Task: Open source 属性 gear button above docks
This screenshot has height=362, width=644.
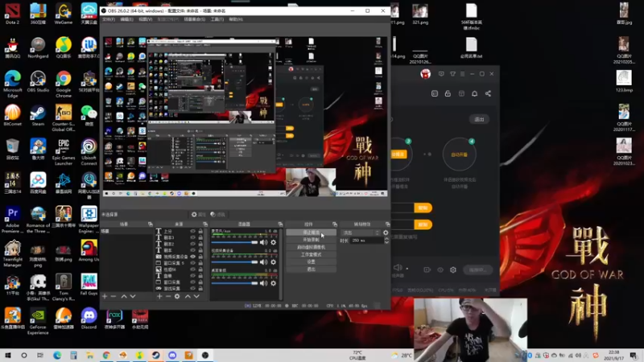Action: (x=198, y=214)
